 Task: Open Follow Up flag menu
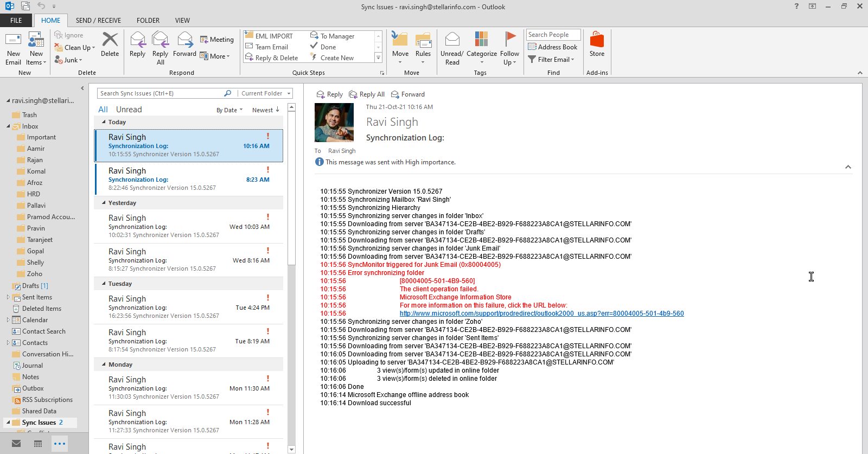[x=509, y=48]
